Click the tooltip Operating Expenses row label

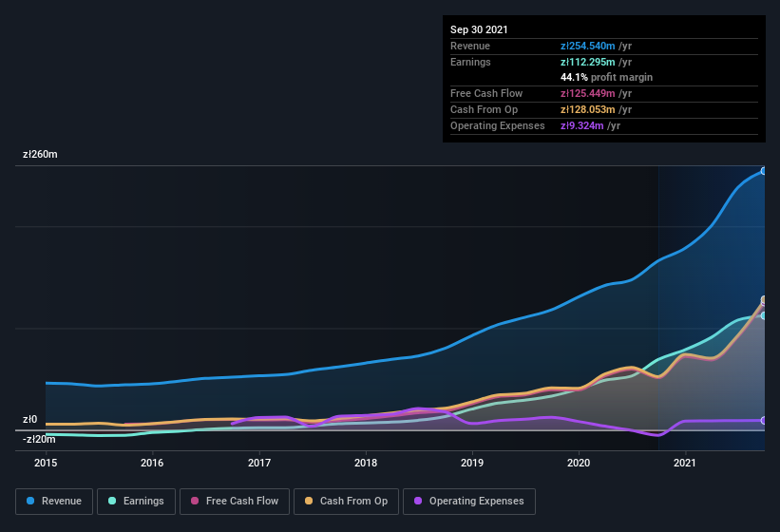[498, 125]
